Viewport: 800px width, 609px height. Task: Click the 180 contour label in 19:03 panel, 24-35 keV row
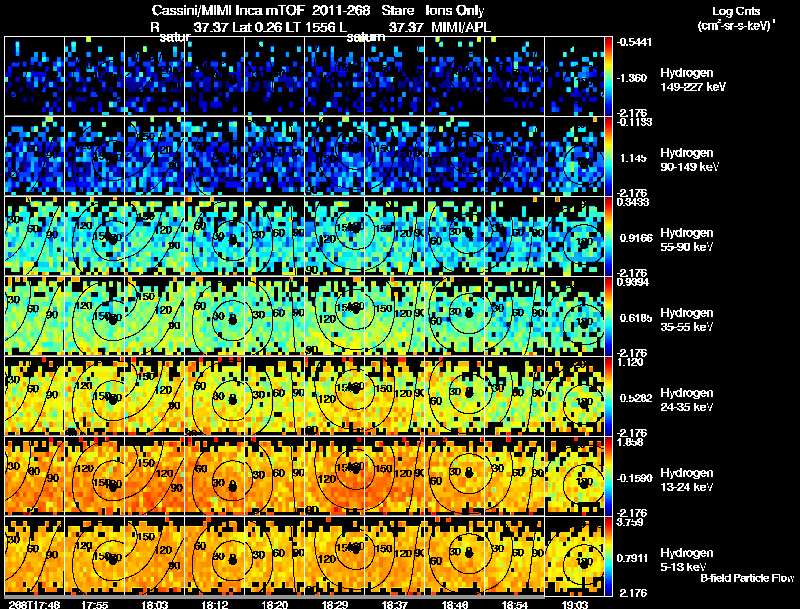click(x=585, y=402)
